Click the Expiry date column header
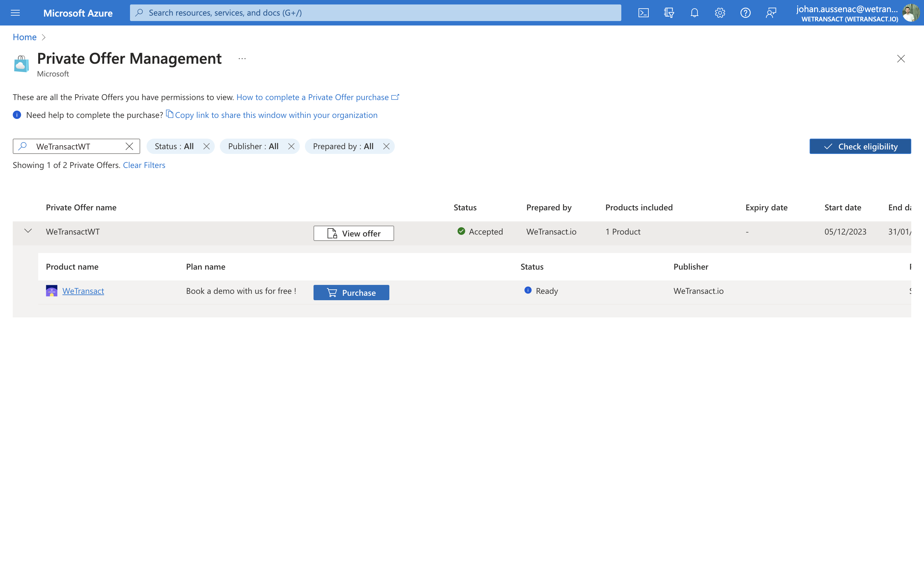The width and height of the screenshot is (924, 573). 766,207
